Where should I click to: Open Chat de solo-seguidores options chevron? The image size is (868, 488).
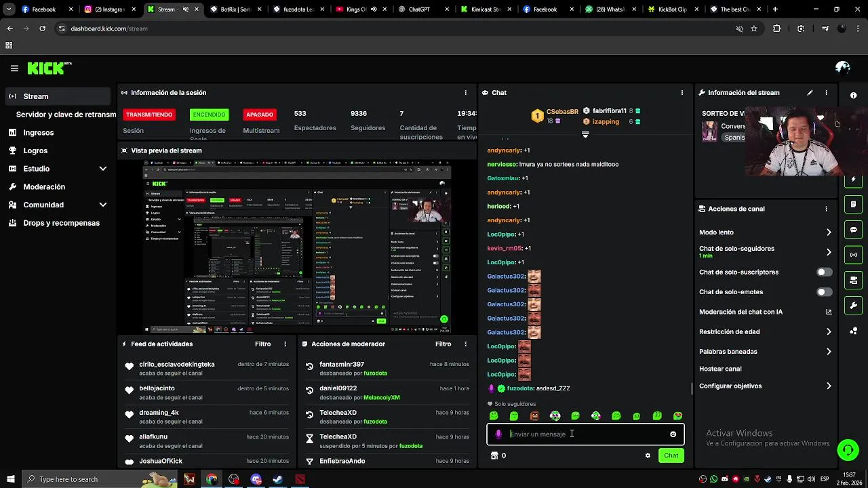tap(829, 252)
